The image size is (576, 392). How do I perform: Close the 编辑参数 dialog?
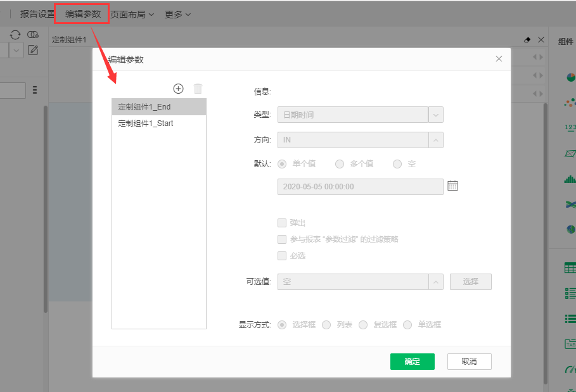pos(499,59)
